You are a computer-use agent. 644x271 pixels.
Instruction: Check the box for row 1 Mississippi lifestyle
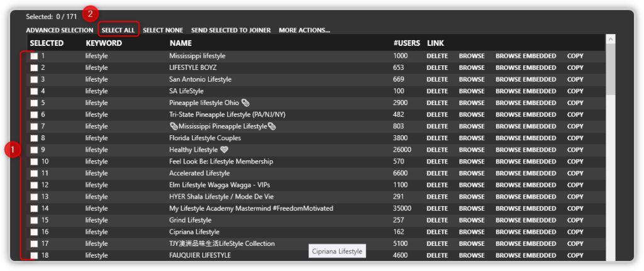point(34,56)
